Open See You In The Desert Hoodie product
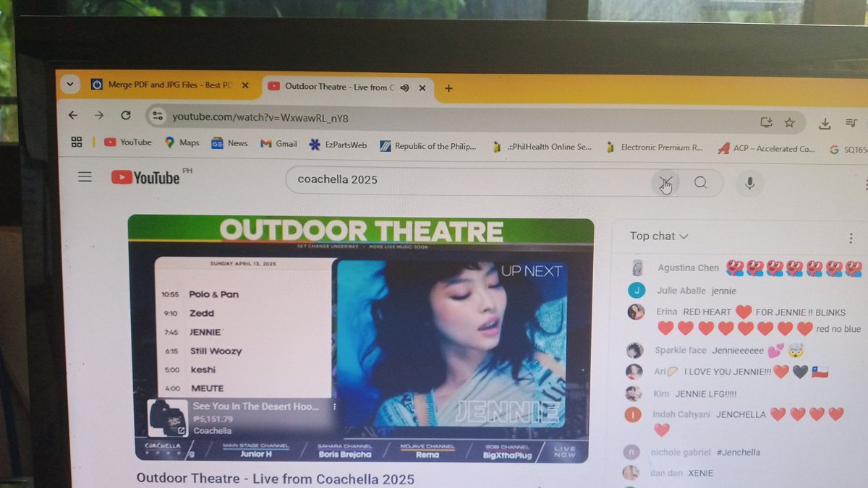 [x=256, y=406]
